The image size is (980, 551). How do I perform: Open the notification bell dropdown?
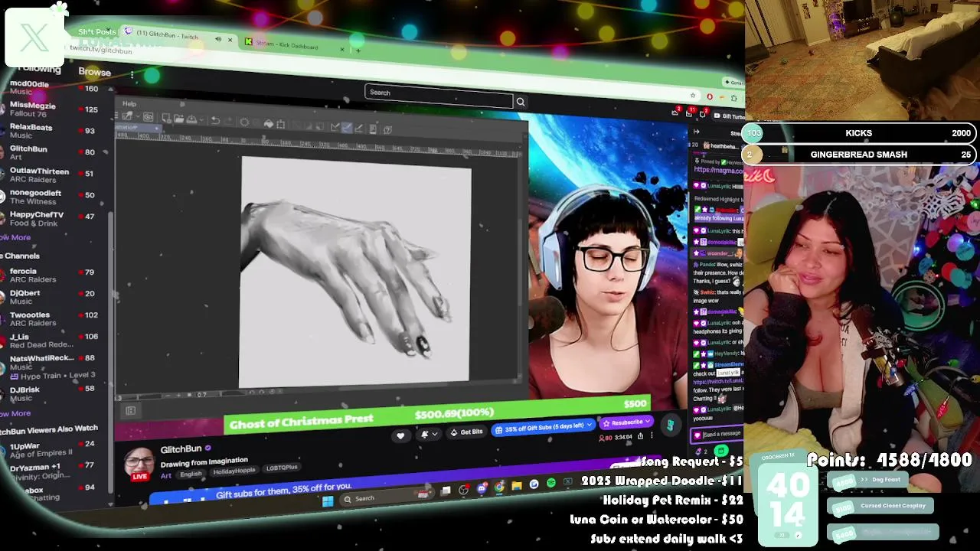pyautogui.click(x=429, y=434)
